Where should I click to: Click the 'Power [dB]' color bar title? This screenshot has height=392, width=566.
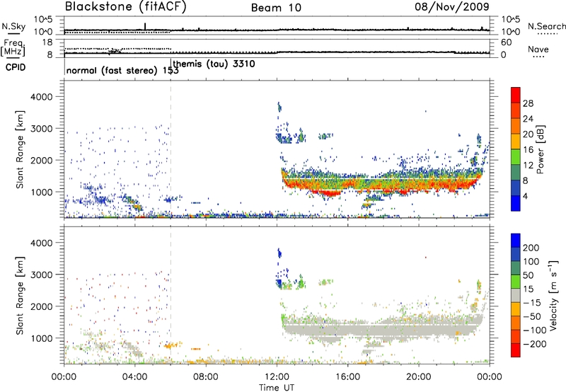click(540, 149)
